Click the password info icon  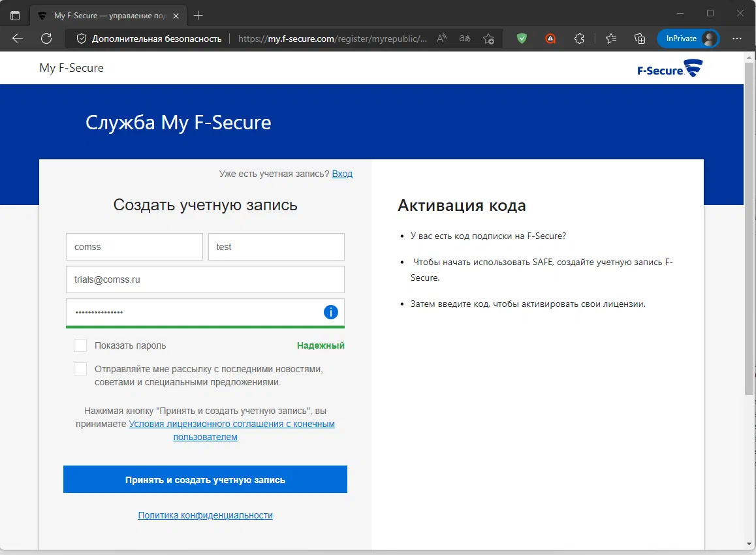click(331, 312)
